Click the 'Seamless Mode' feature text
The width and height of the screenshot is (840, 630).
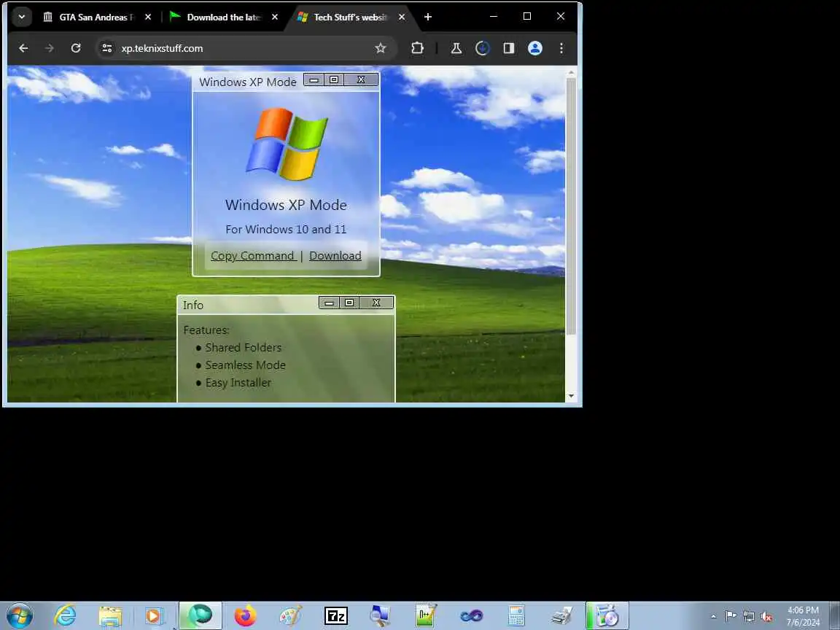(x=245, y=365)
